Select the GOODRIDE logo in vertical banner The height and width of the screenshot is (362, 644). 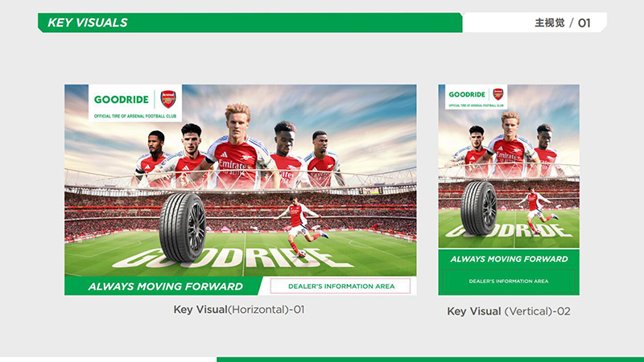(x=467, y=94)
